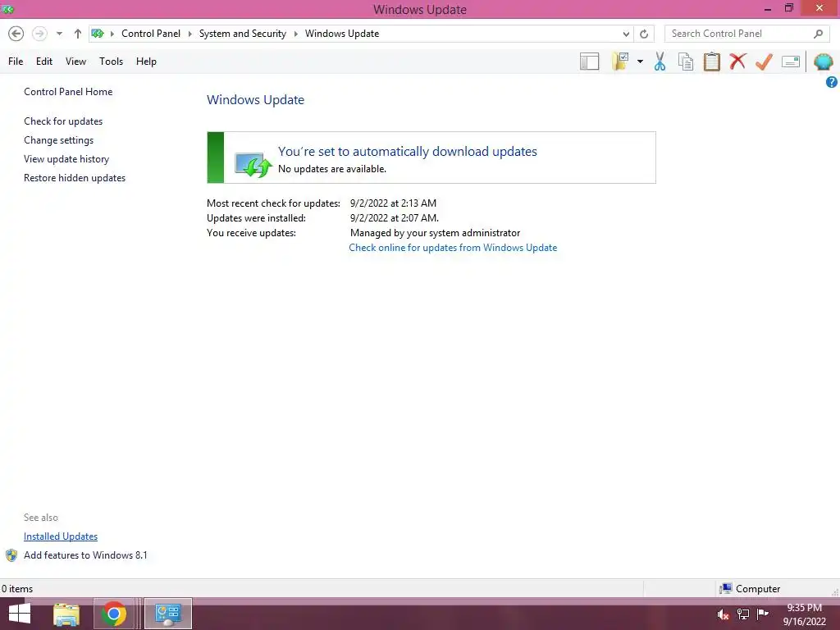840x630 pixels.
Task: Open Action Center flag icon
Action: click(762, 614)
